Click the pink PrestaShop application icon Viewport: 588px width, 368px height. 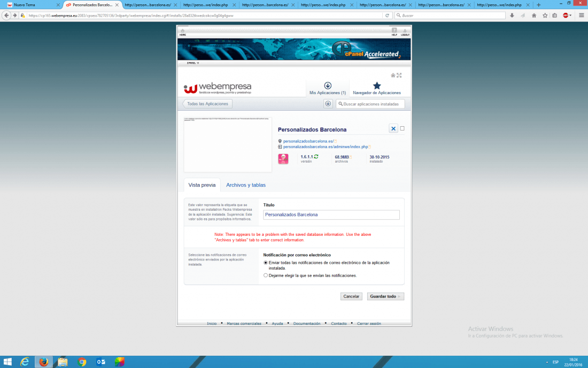pos(283,159)
